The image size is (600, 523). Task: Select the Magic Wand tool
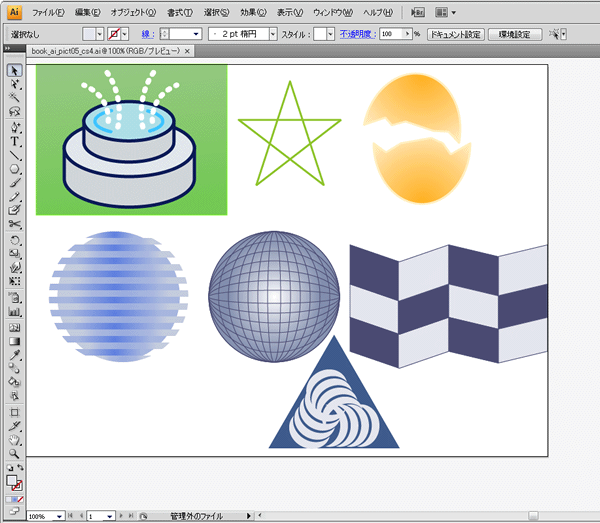15,98
